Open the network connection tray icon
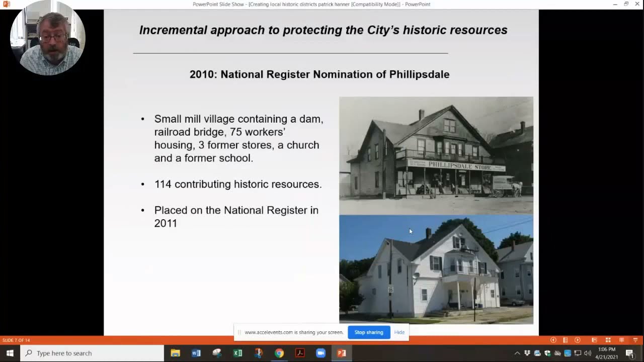Viewport: 644px width, 362px height. pos(578,353)
